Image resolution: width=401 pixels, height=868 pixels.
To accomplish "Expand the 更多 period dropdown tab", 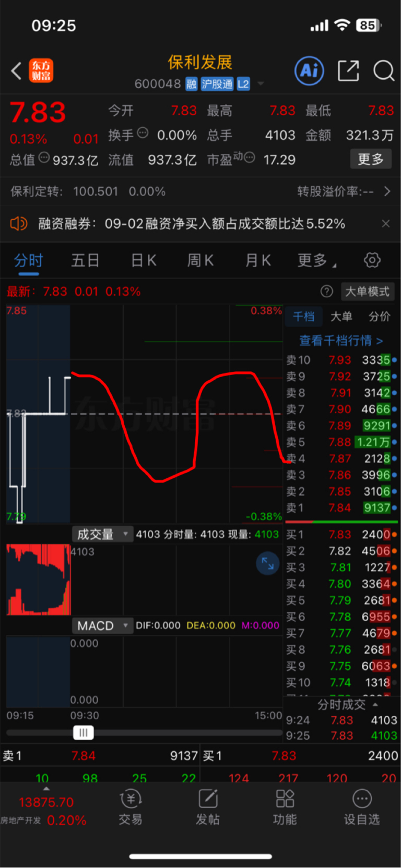I will coord(317,260).
